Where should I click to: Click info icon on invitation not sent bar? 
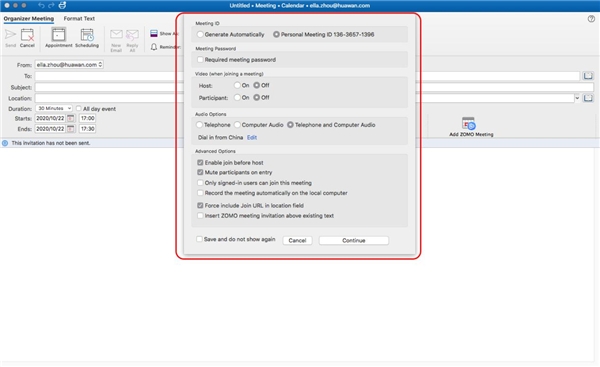tap(5, 143)
